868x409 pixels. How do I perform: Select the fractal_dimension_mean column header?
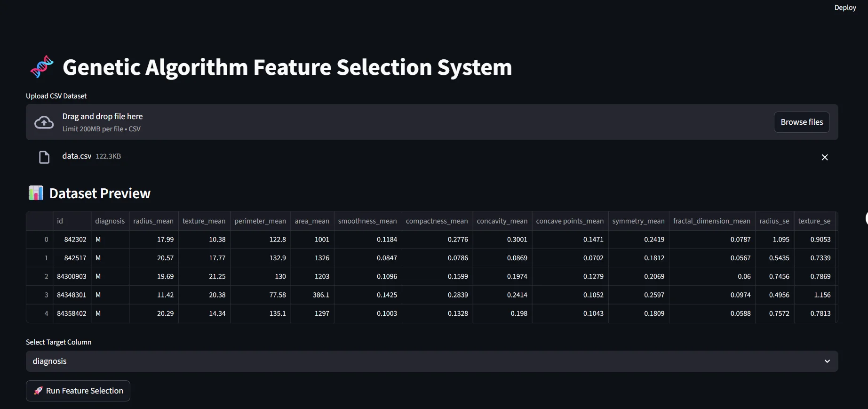point(712,221)
